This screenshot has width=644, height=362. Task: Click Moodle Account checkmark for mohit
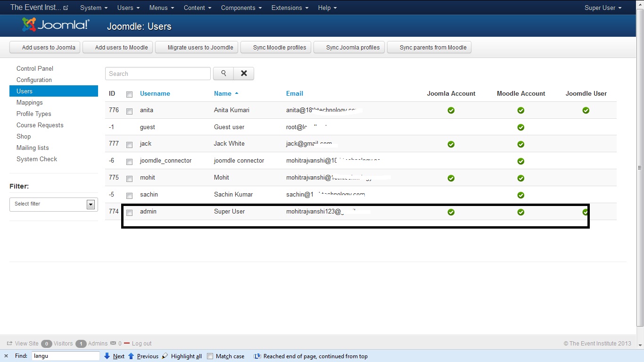[x=521, y=178]
